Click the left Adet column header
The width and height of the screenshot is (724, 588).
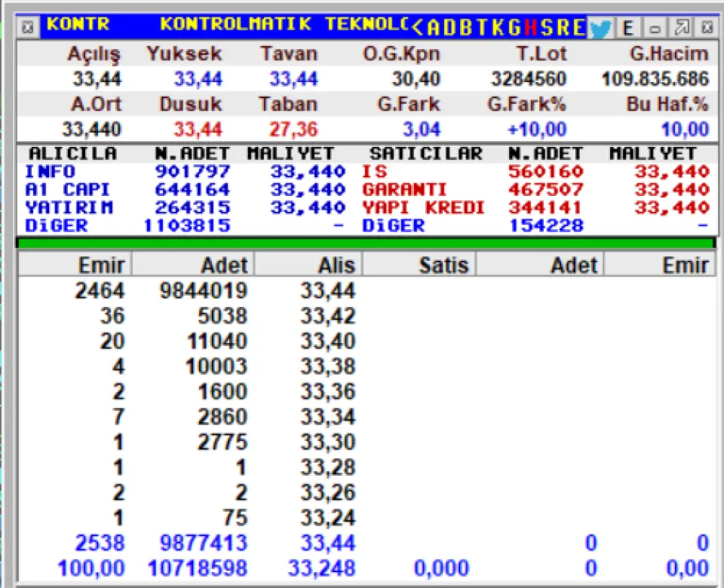click(x=194, y=264)
